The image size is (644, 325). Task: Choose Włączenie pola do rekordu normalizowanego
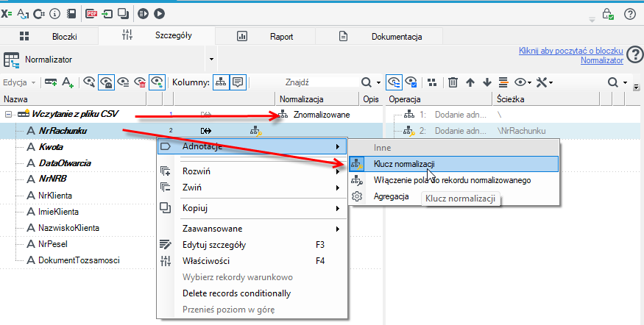[x=453, y=179]
